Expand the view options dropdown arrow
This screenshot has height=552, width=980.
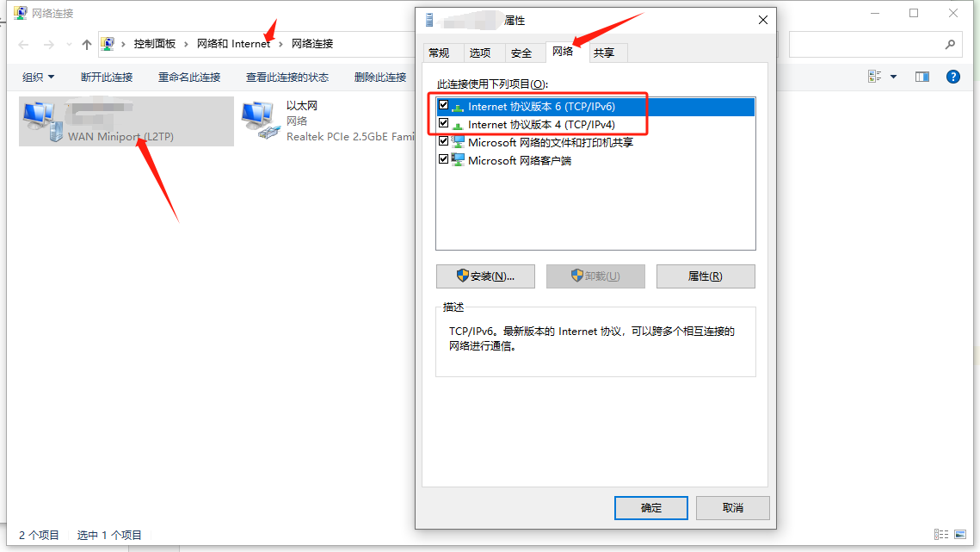click(893, 77)
